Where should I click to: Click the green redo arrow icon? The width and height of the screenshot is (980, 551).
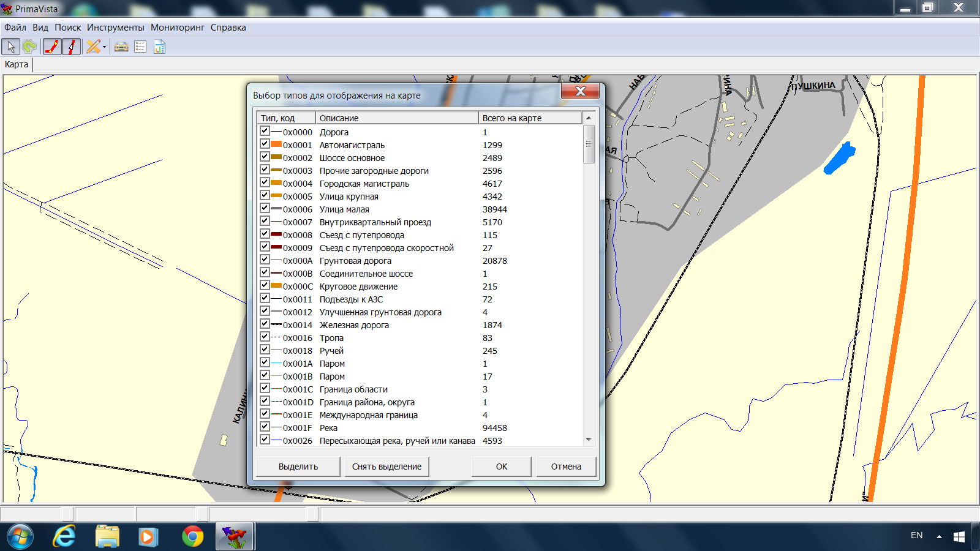click(x=29, y=47)
